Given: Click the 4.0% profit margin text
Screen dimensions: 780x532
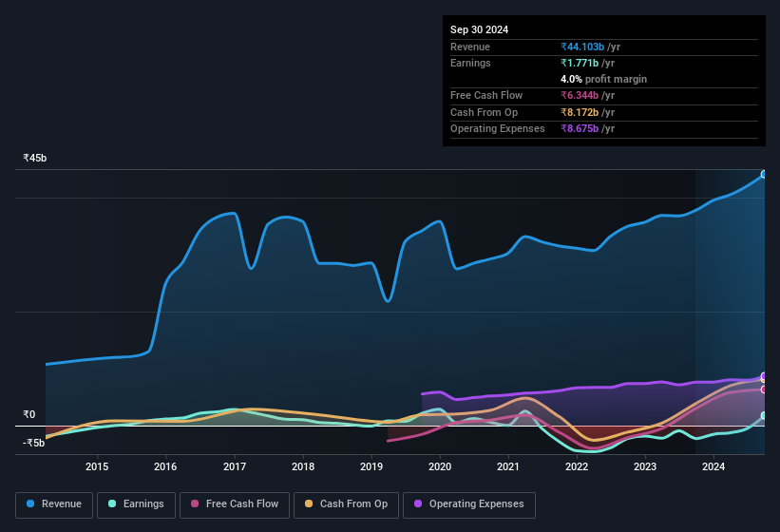Looking at the screenshot, I should pos(603,79).
